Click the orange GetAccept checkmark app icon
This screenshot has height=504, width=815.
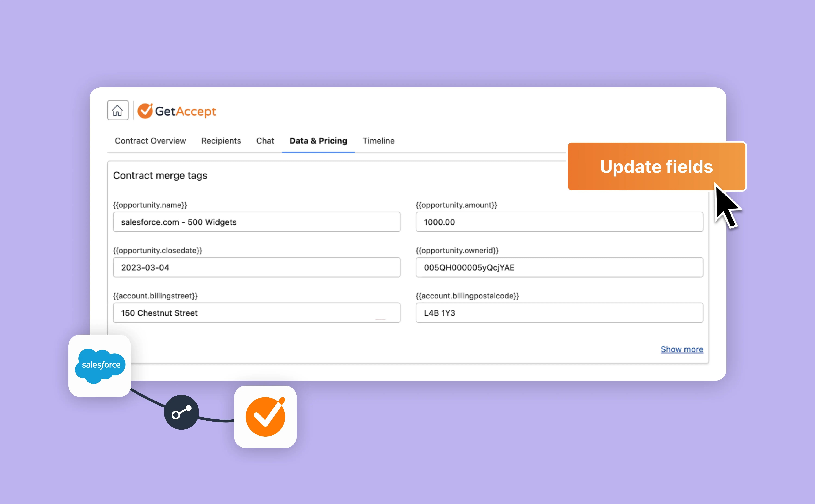pyautogui.click(x=265, y=417)
